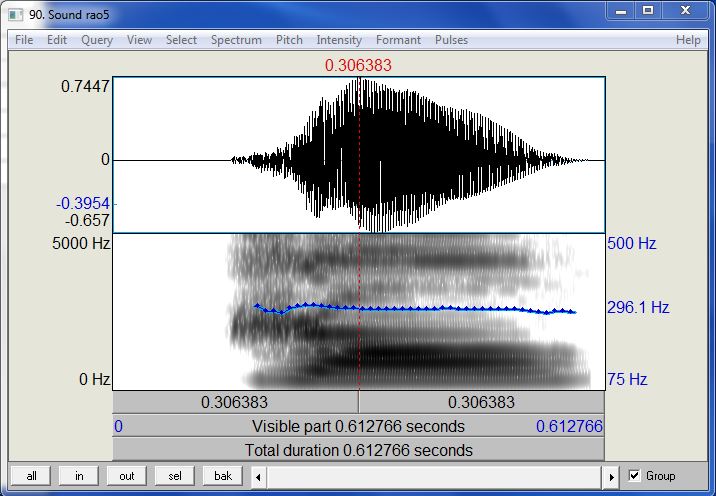This screenshot has height=496, width=716.
Task: Maximize the Sound rao5 window
Action: 648,11
